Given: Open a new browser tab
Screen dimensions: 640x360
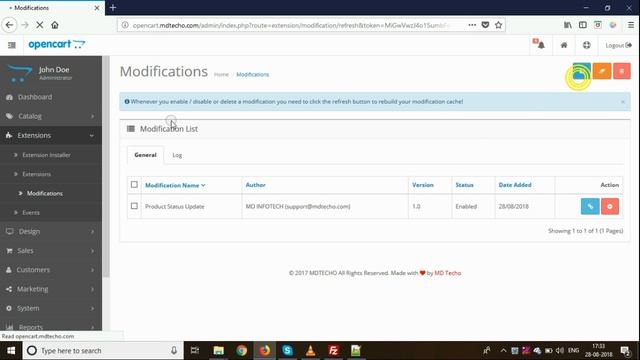Looking at the screenshot, I should pos(113,7).
